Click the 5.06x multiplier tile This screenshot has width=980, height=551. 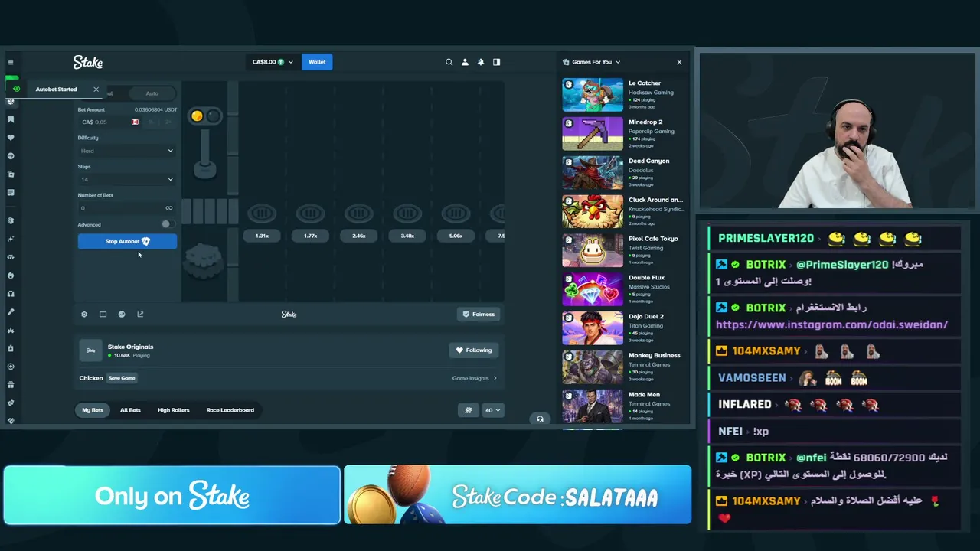tap(456, 236)
